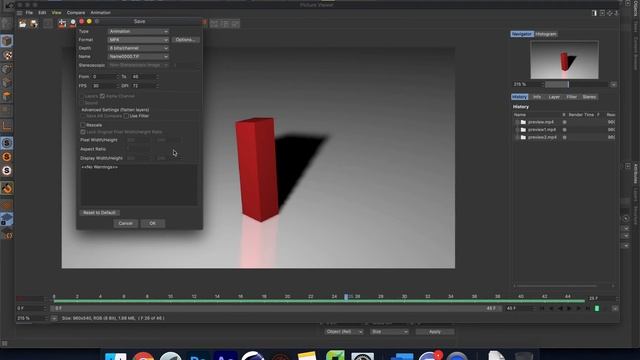Toggle the R dot for preview1.mp4

tap(564, 130)
